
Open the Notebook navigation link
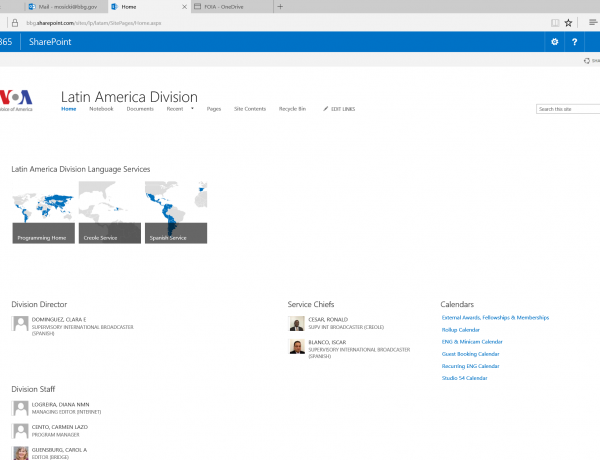click(101, 109)
